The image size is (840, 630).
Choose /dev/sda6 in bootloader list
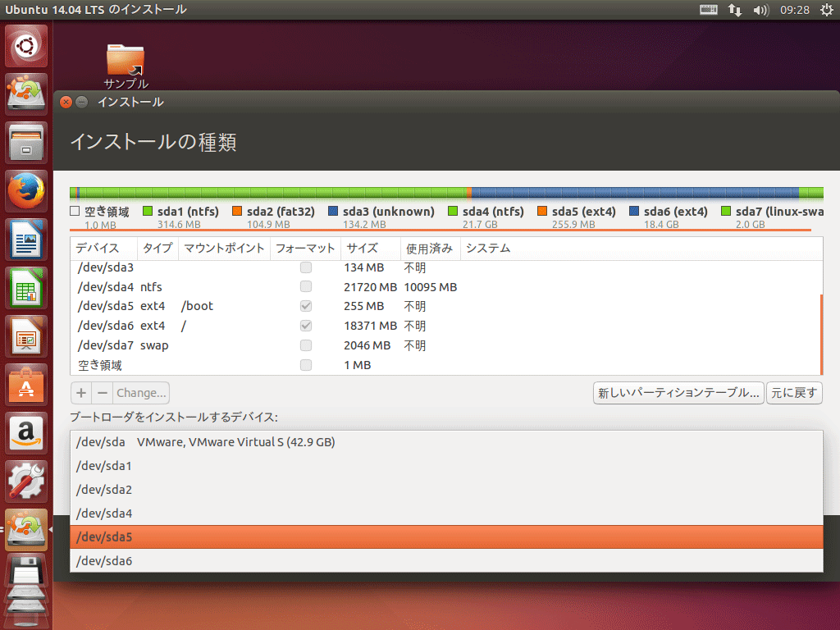pyautogui.click(x=446, y=560)
